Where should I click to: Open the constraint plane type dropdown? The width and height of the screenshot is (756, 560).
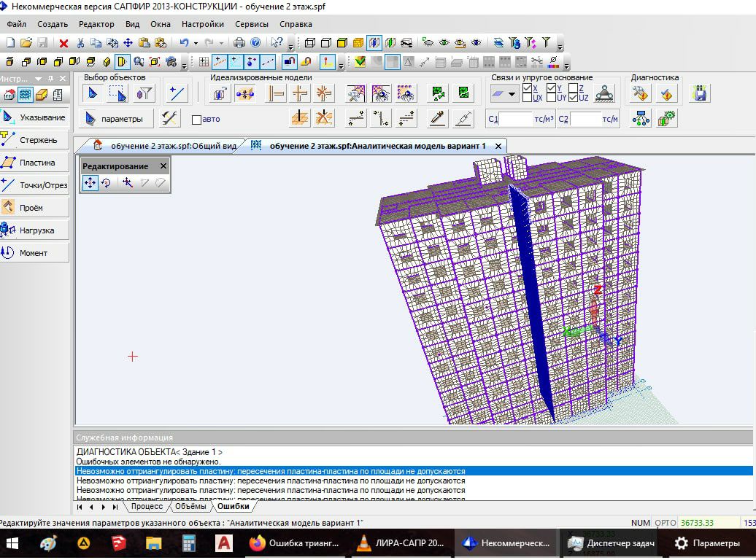pos(512,94)
